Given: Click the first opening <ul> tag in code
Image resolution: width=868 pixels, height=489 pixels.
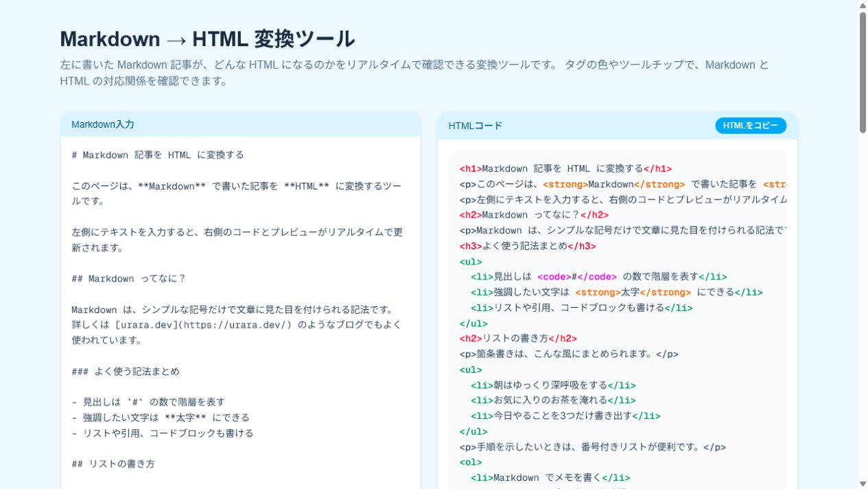Looking at the screenshot, I should 471,262.
